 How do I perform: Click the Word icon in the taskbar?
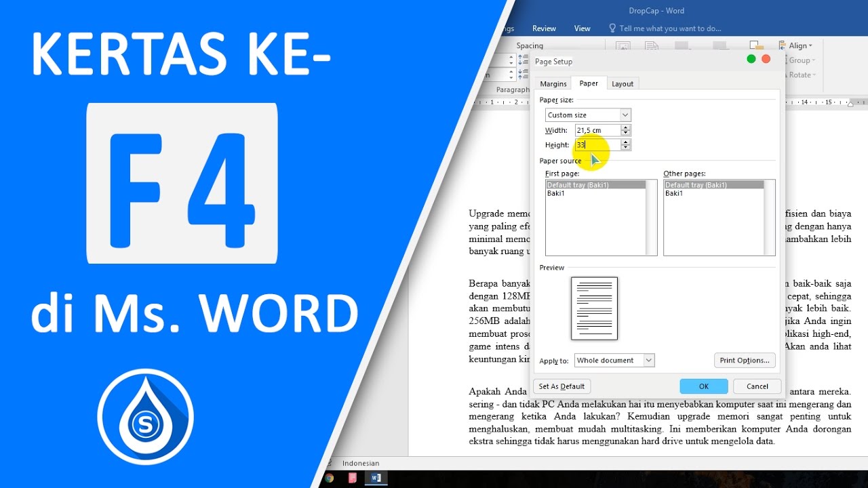[x=376, y=479]
